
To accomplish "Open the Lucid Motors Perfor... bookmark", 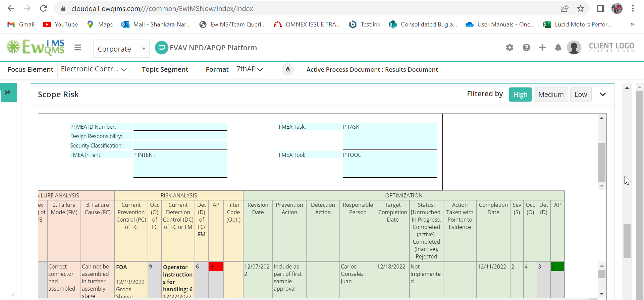I will (577, 24).
